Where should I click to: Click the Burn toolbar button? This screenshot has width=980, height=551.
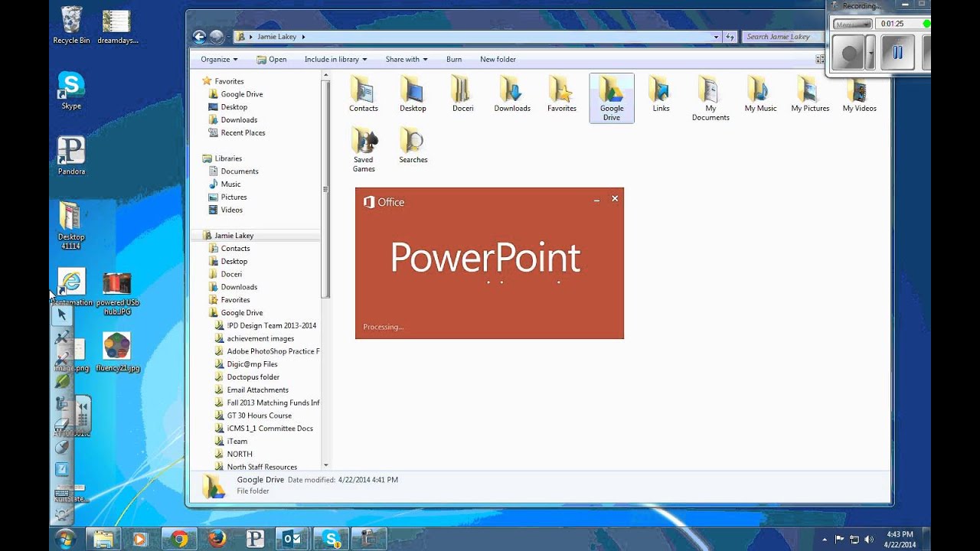[x=454, y=59]
